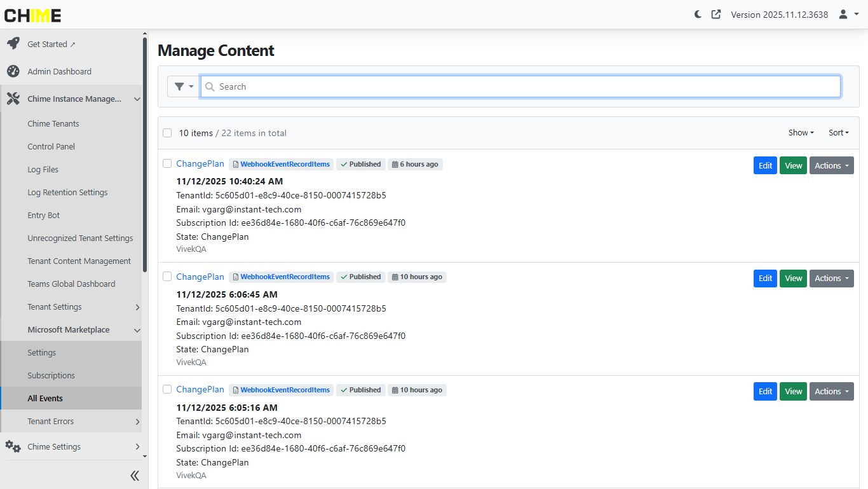
Task: Click View button for 6:05:16 AM entry
Action: [x=793, y=392]
